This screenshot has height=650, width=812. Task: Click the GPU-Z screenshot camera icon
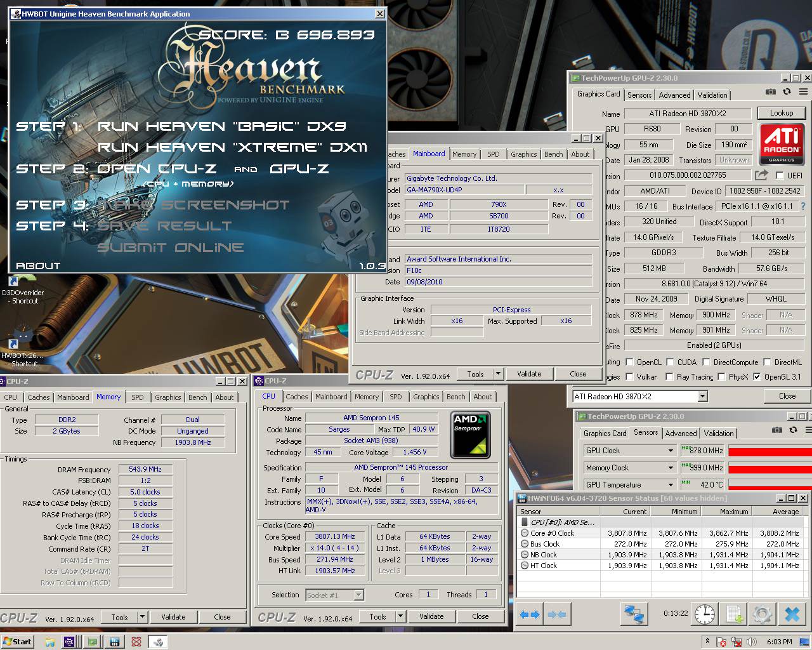(770, 92)
